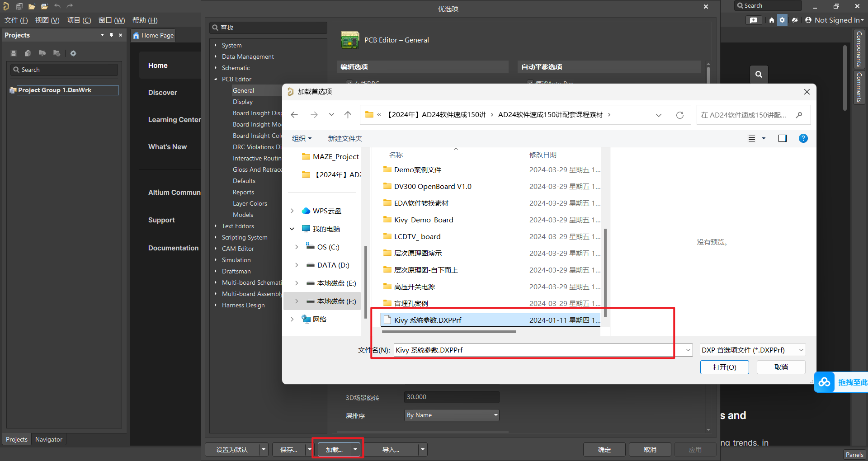Open the Components side panel tab
The image size is (868, 461).
pyautogui.click(x=859, y=49)
